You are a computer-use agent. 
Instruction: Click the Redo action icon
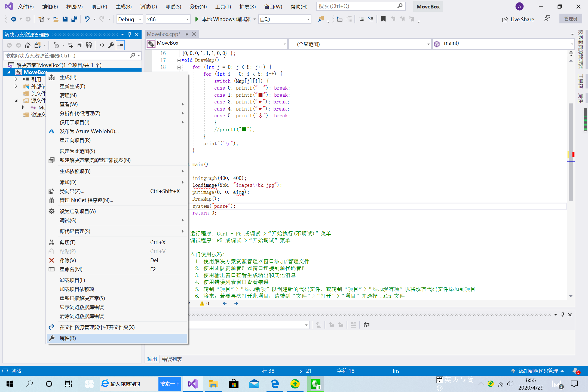102,19
